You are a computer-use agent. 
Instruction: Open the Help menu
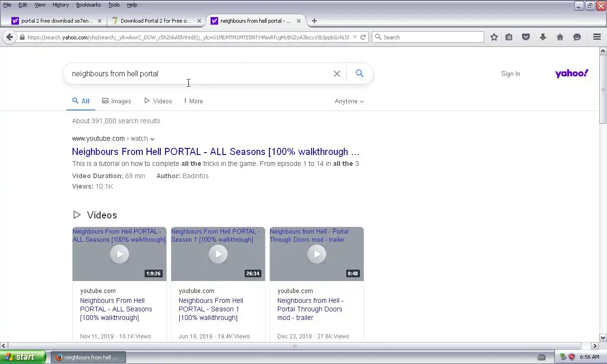[132, 5]
